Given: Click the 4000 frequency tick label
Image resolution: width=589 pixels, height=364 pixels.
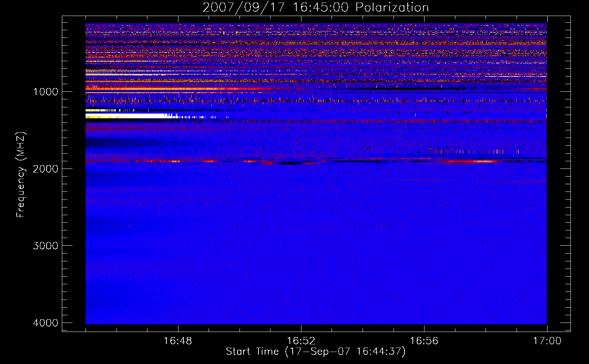Looking at the screenshot, I should 46,323.
